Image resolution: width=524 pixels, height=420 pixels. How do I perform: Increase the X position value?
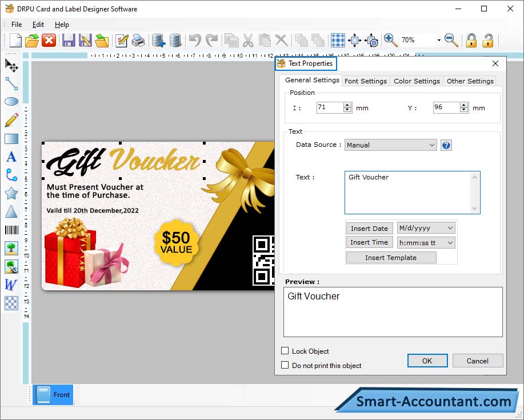pos(347,105)
